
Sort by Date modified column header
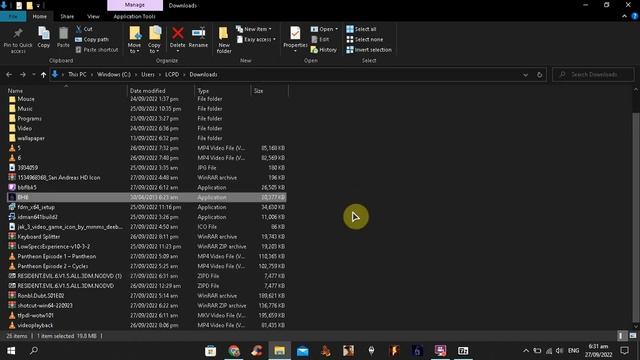click(161, 91)
